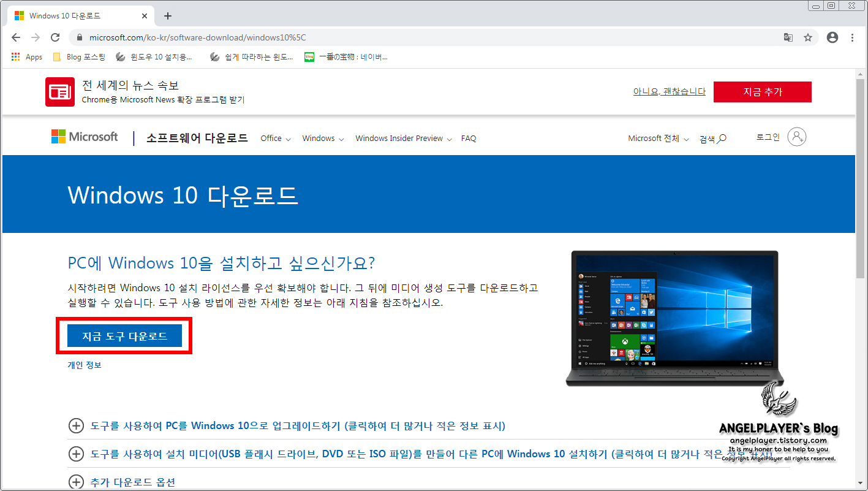The image size is (868, 491).
Task: Open a new tab with the plus button
Action: 168,16
